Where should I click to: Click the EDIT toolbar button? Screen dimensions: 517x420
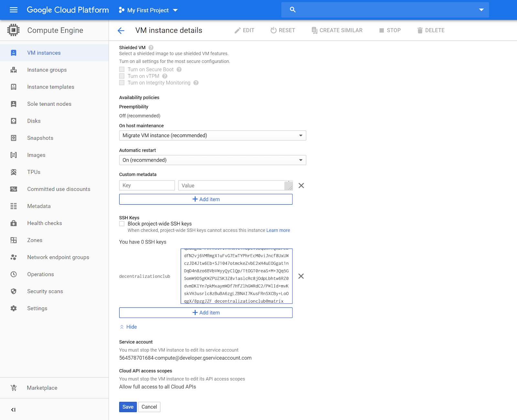coord(244,30)
